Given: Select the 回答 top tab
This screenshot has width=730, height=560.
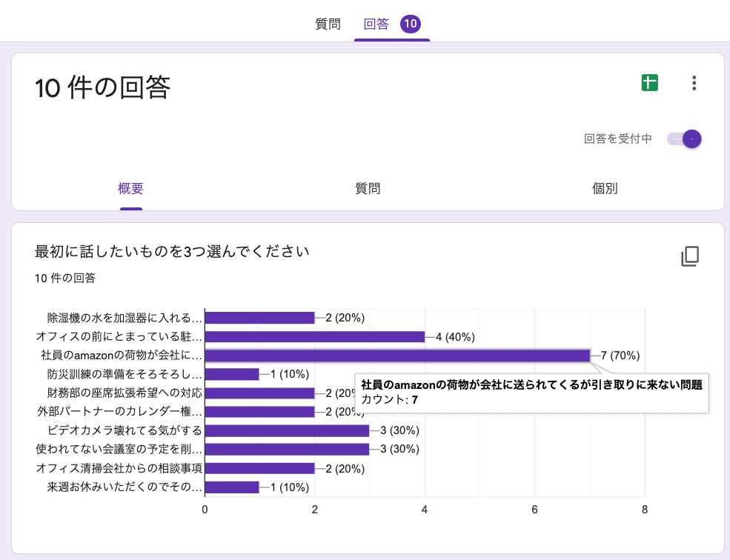Looking at the screenshot, I should coord(376,24).
